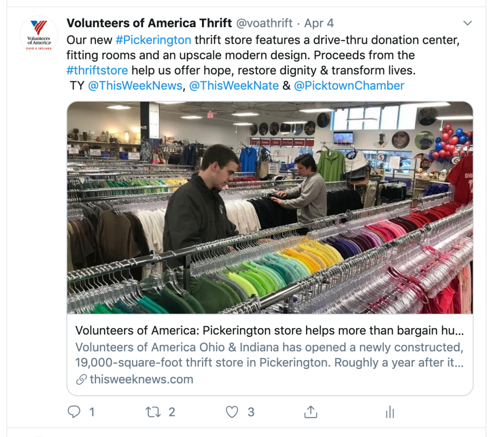Visit the @PicktownChamber mention

[349, 86]
